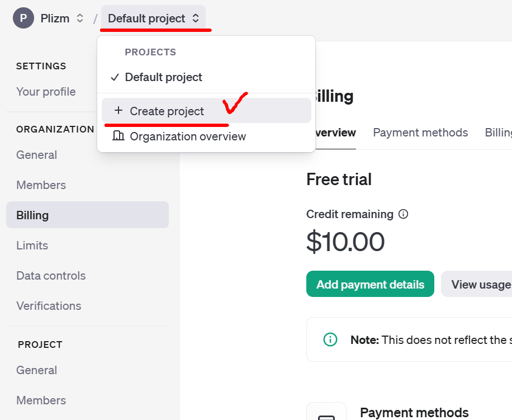Click the Add payment details button
Viewport: 512px width, 420px height.
pyautogui.click(x=370, y=284)
